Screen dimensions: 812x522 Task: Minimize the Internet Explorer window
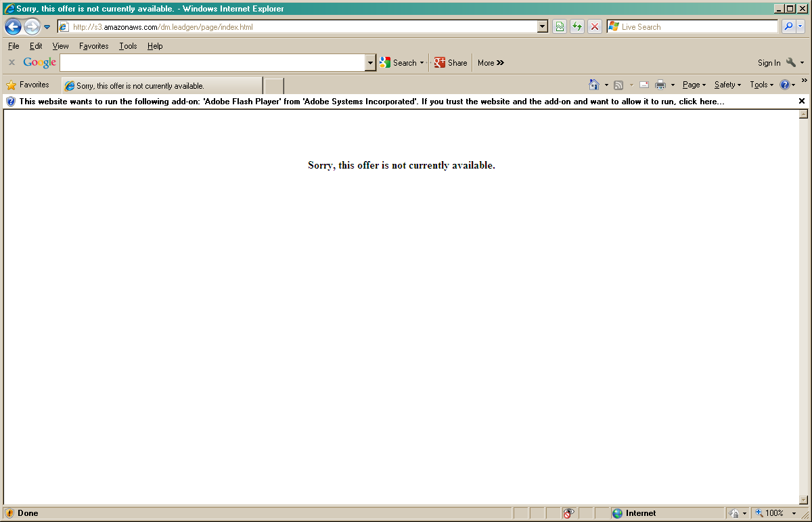(x=779, y=9)
